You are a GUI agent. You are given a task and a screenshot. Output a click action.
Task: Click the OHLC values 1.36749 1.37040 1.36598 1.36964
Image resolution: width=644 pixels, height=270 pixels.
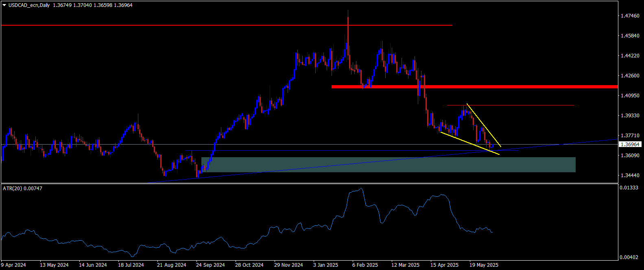[92, 5]
